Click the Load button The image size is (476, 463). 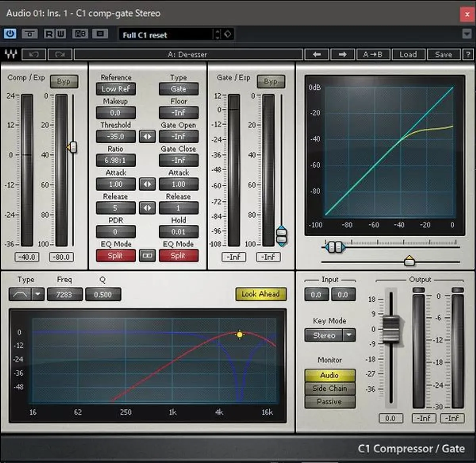tap(409, 54)
